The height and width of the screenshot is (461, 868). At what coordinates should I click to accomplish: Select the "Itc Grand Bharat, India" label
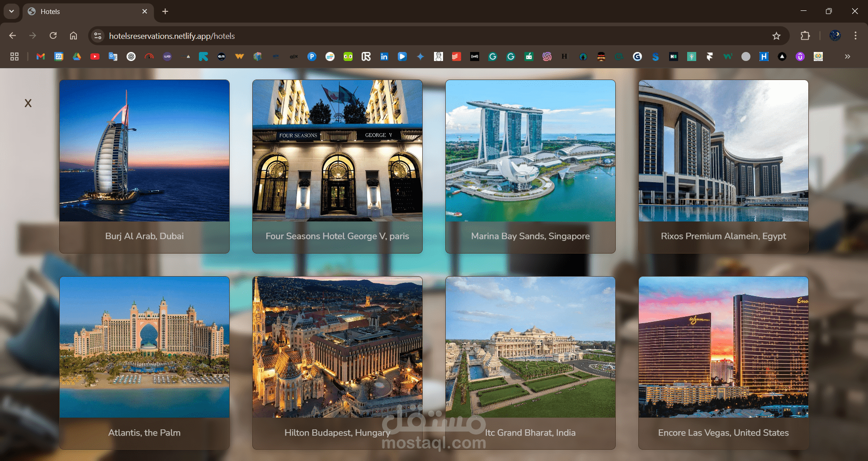pos(530,433)
